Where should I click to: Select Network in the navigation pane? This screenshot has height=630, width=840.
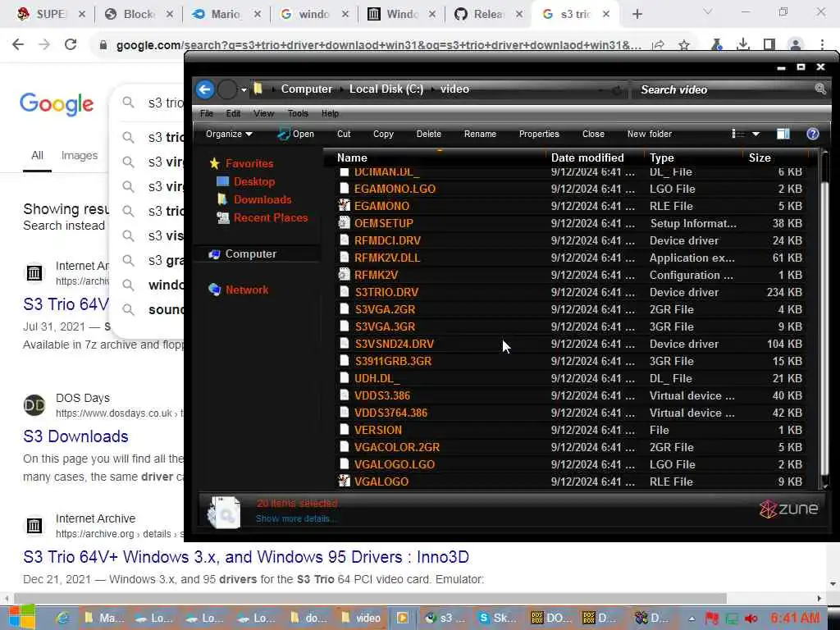click(246, 290)
